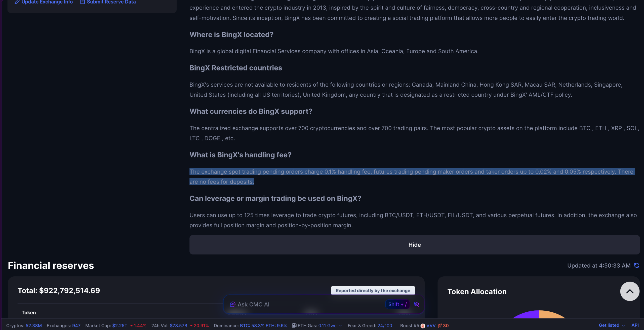Hide the Ask CMC AI bar with the eye icon
The width and height of the screenshot is (644, 330).
(x=416, y=304)
